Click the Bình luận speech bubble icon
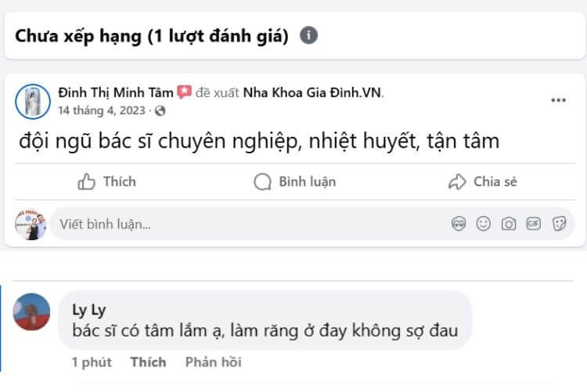The image size is (587, 392). (262, 182)
